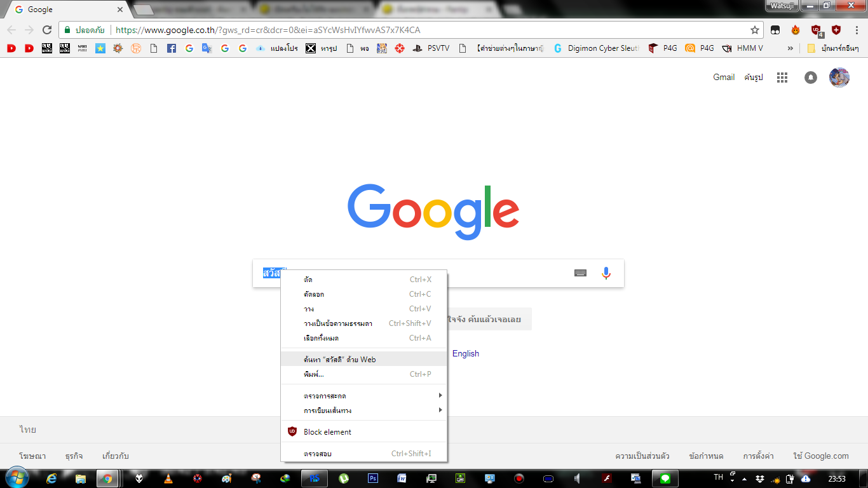Image resolution: width=868 pixels, height=488 pixels.
Task: Choose ตัด from the context menu
Action: [x=364, y=280]
